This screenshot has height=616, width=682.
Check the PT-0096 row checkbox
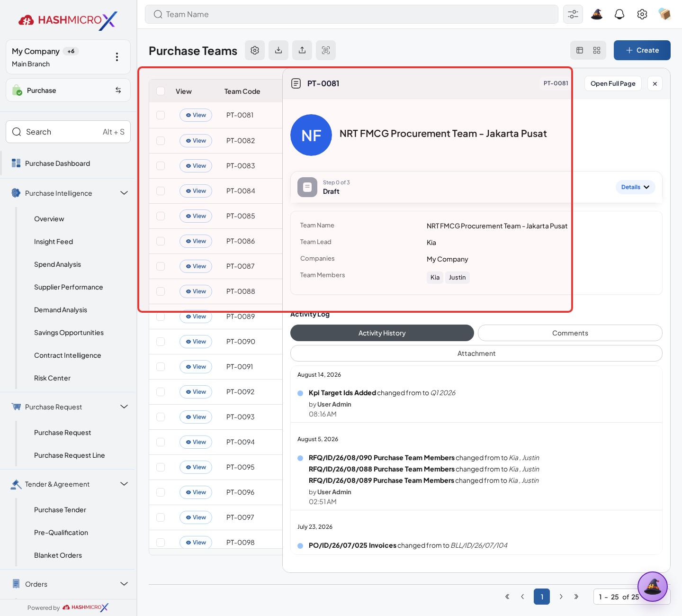click(161, 492)
